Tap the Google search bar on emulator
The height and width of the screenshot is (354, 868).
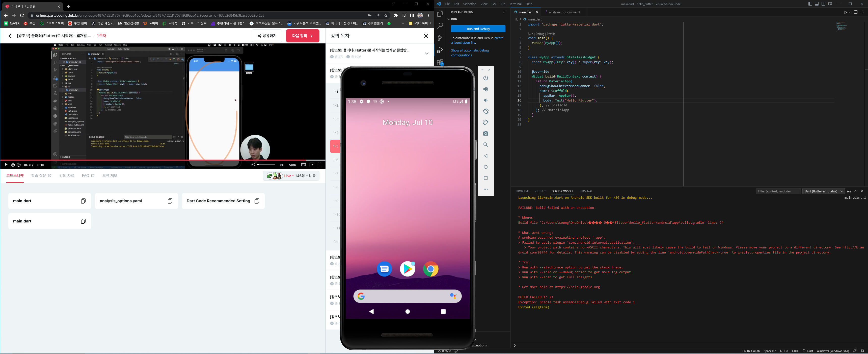(x=407, y=296)
